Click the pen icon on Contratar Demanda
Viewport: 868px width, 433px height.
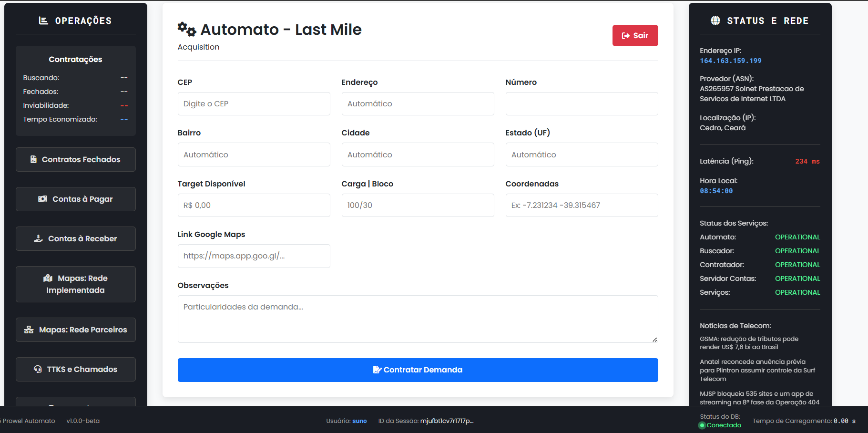(377, 370)
